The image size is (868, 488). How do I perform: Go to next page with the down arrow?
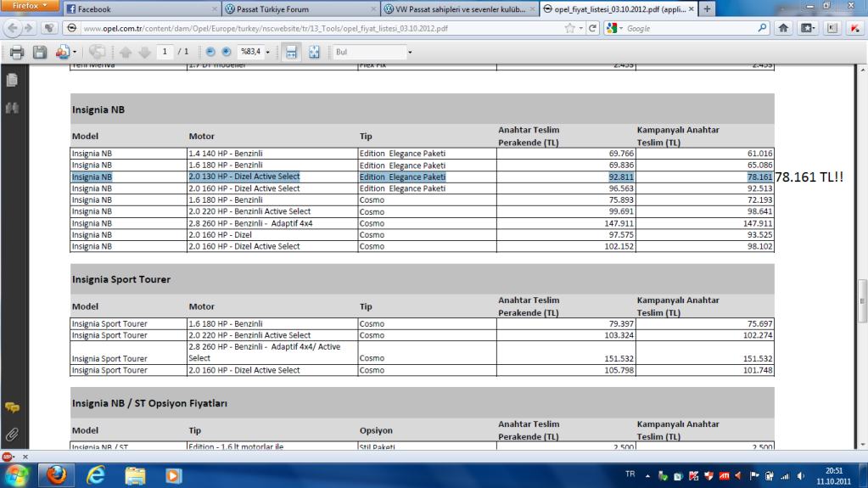[144, 52]
